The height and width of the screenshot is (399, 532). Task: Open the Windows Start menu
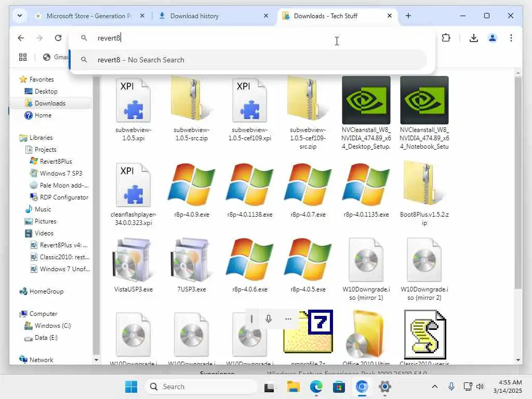[131, 387]
